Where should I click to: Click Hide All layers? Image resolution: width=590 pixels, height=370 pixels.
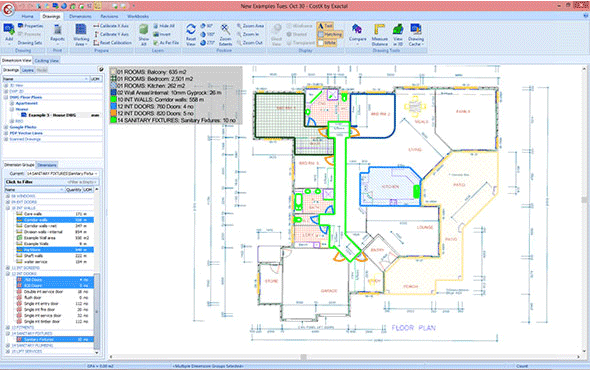coord(164,26)
